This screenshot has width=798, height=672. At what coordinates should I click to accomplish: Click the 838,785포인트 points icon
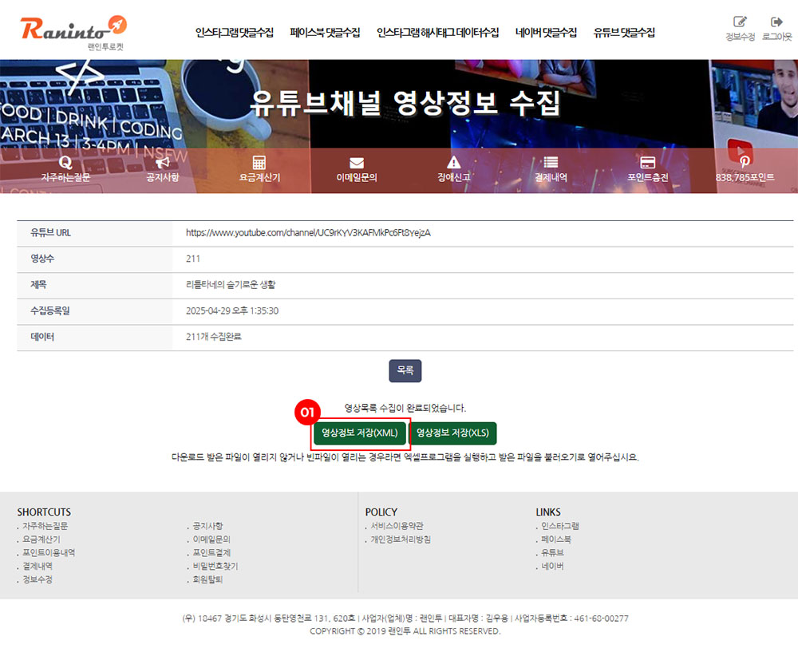[745, 162]
